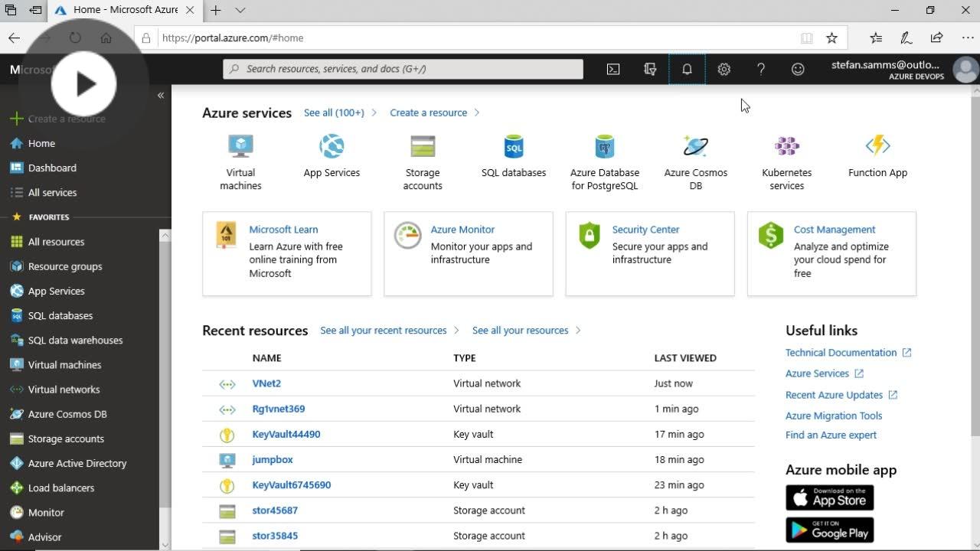This screenshot has height=551, width=980.
Task: Click See all your resources link
Action: click(520, 331)
